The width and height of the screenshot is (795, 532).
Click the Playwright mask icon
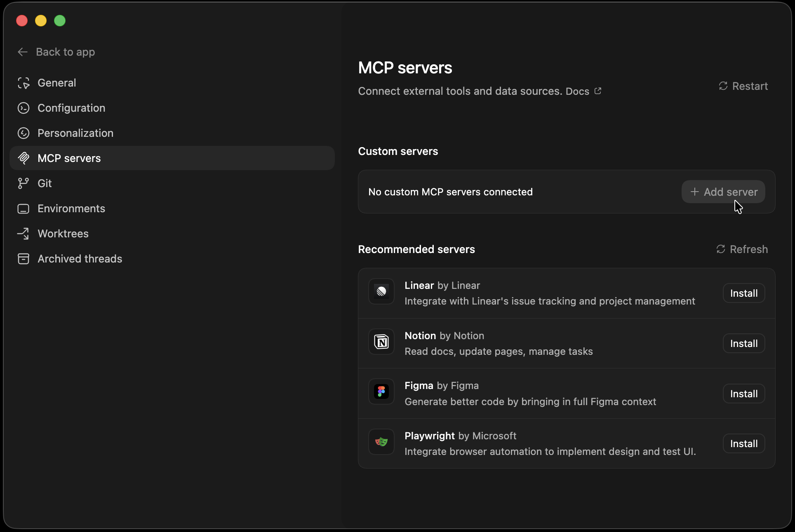point(381,442)
